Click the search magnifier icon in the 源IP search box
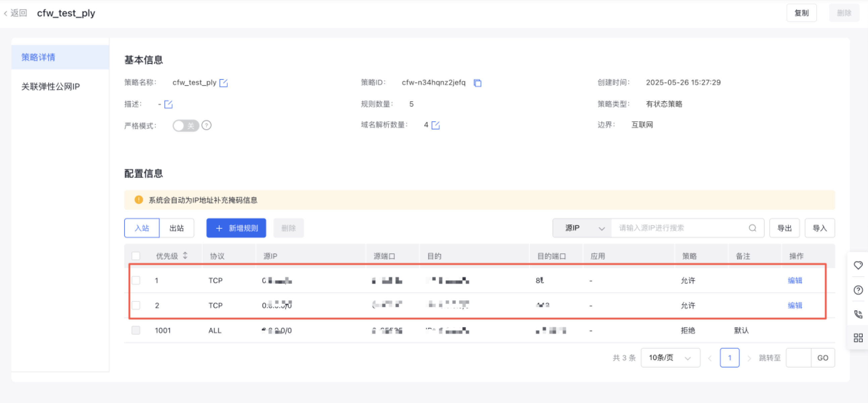 pos(753,228)
